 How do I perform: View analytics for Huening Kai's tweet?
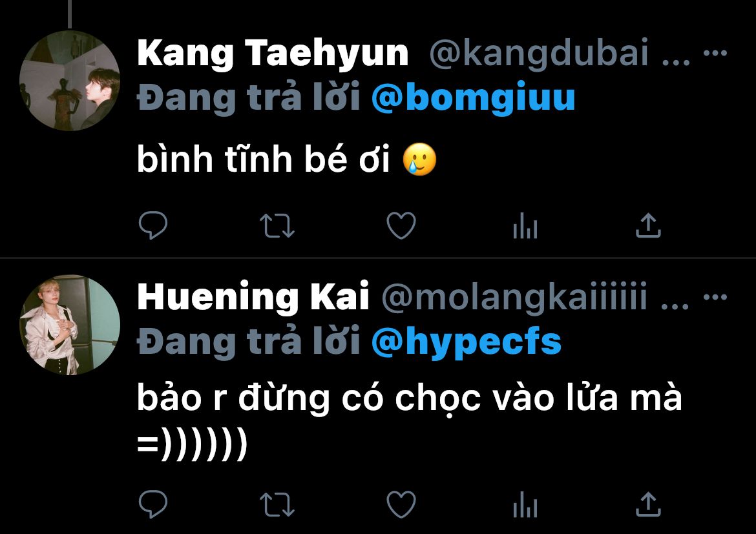[x=525, y=504]
